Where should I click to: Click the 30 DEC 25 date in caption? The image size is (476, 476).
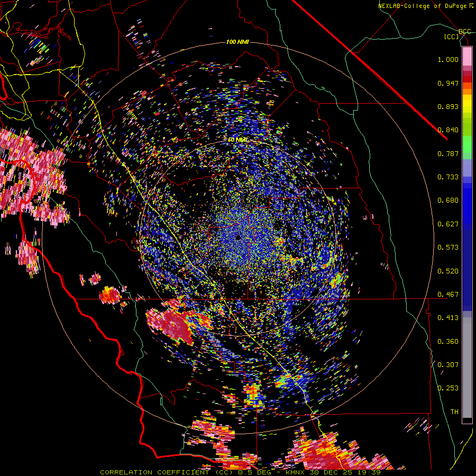tap(331, 472)
